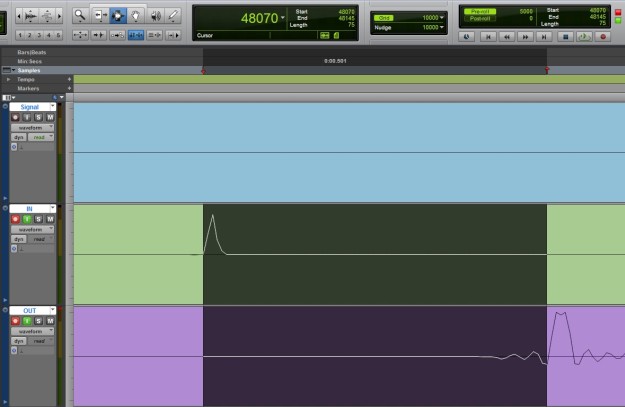Record-enable the Signal track
The width and height of the screenshot is (625, 407).
(15, 117)
